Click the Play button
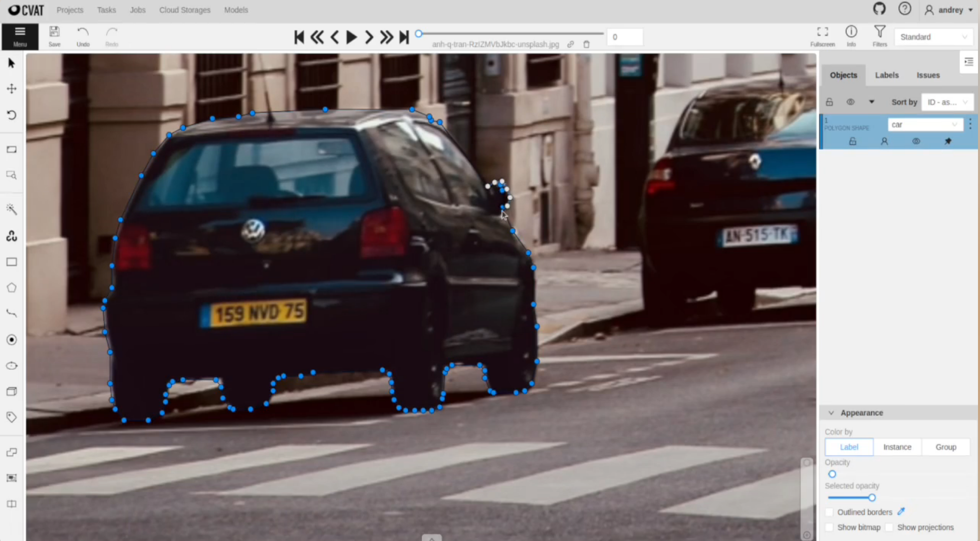Screen dimensions: 980x541 pos(351,37)
